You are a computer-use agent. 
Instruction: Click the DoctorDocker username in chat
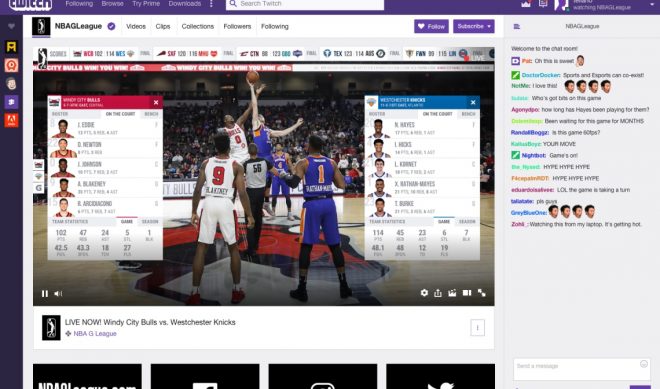[x=540, y=75]
